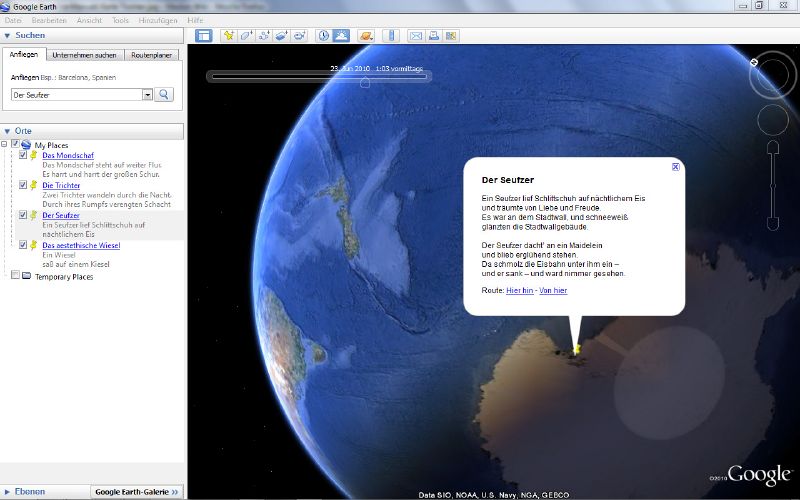Open the ruler tool
Screen dimensions: 800x500
(x=391, y=36)
